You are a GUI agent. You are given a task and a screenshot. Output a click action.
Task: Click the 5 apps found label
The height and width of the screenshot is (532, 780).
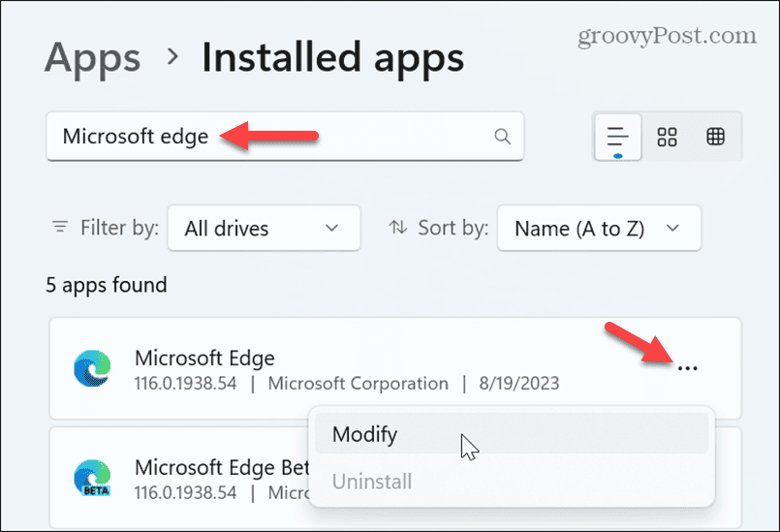click(107, 285)
